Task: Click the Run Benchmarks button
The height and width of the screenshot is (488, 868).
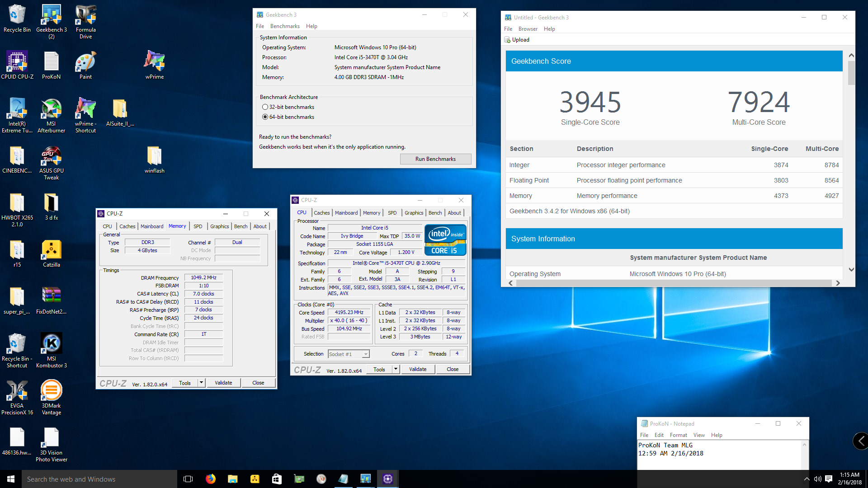Action: [435, 159]
